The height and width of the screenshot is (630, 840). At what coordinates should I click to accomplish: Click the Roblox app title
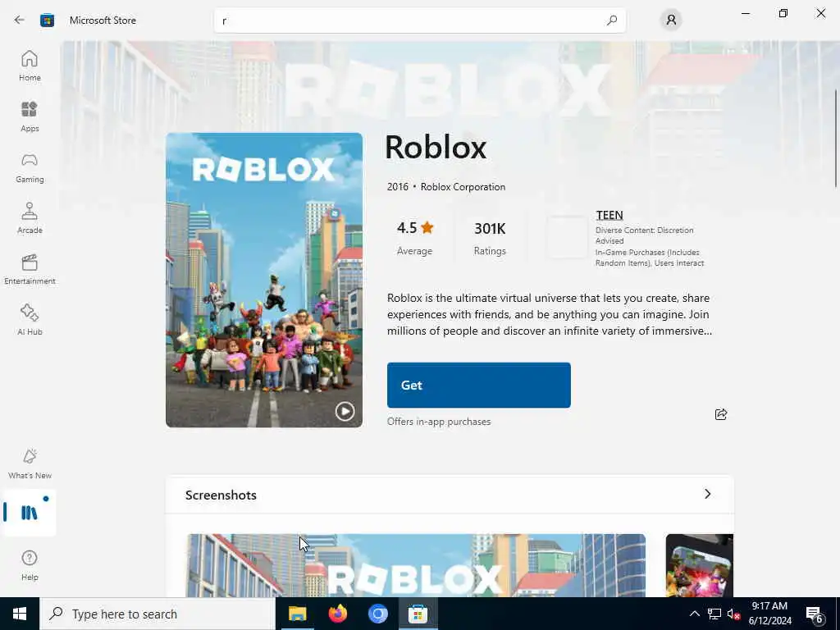(x=436, y=147)
